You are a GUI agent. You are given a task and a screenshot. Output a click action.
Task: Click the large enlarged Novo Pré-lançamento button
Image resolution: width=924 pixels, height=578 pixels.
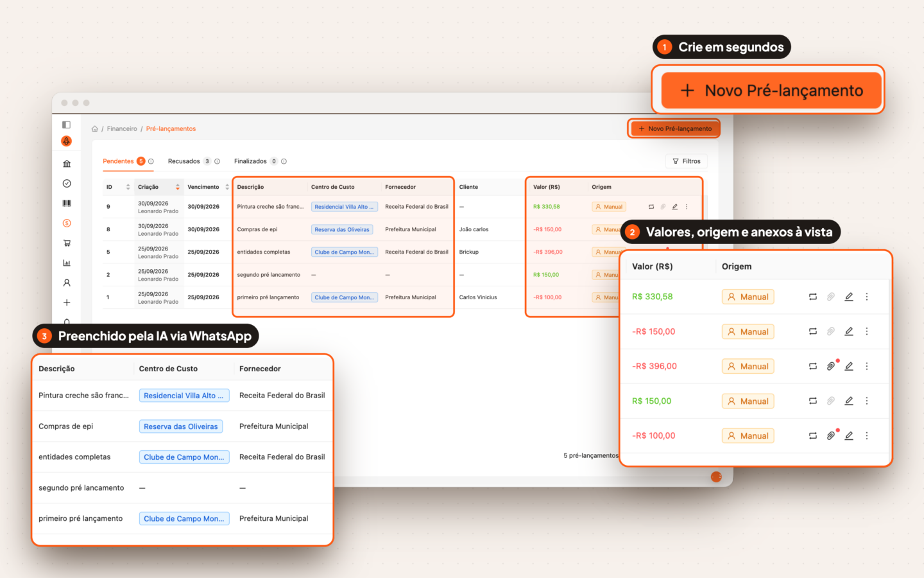point(772,90)
